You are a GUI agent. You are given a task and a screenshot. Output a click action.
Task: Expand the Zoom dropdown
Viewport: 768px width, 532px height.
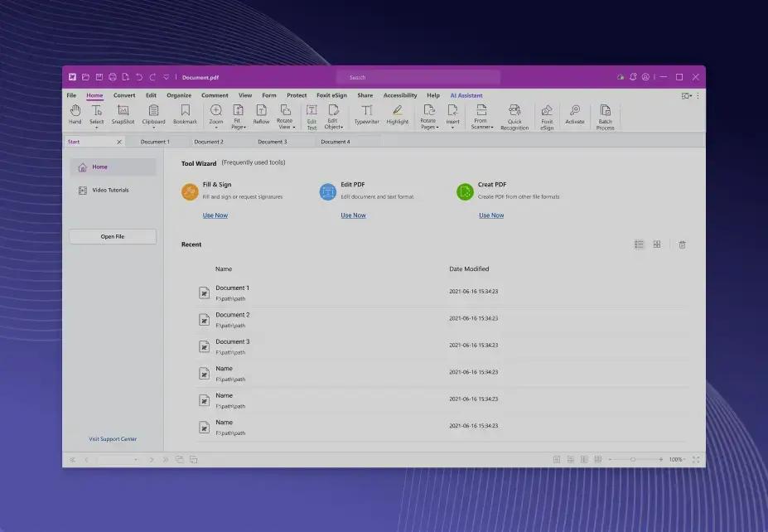pos(215,122)
